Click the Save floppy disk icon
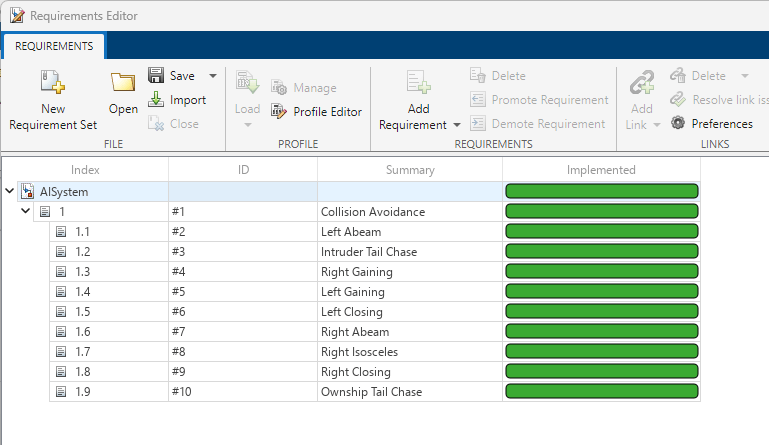769x445 pixels. pos(156,75)
